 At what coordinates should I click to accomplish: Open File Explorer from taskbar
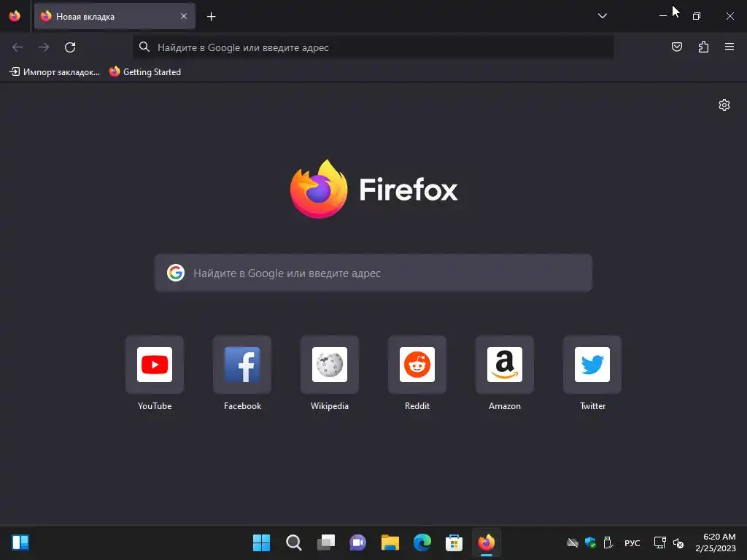[x=390, y=542]
